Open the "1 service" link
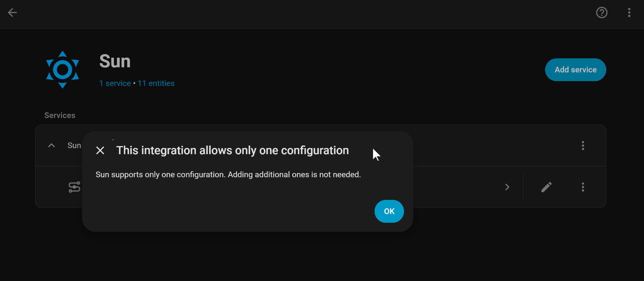The width and height of the screenshot is (644, 281). tap(115, 83)
